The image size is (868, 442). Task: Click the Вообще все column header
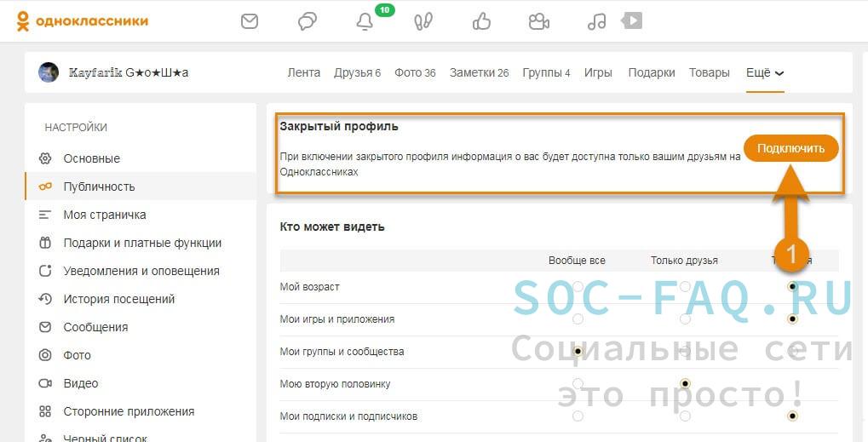tap(577, 261)
